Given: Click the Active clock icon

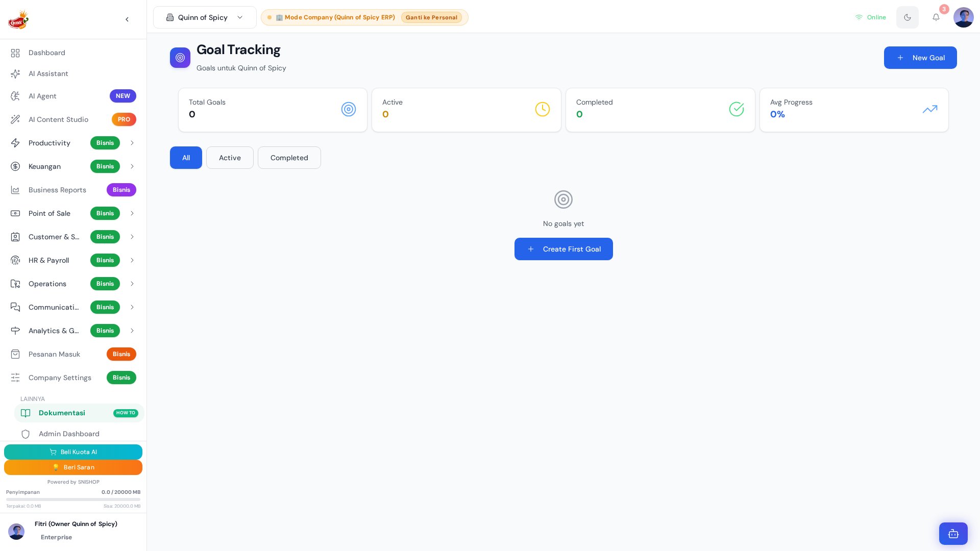Looking at the screenshot, I should pos(543,109).
